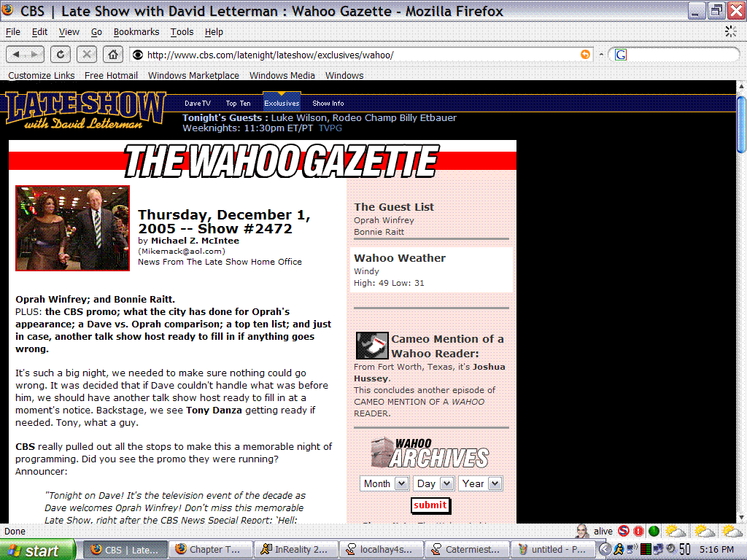Open the Month dropdown in Wahoo Archives
747x560 pixels.
384,484
